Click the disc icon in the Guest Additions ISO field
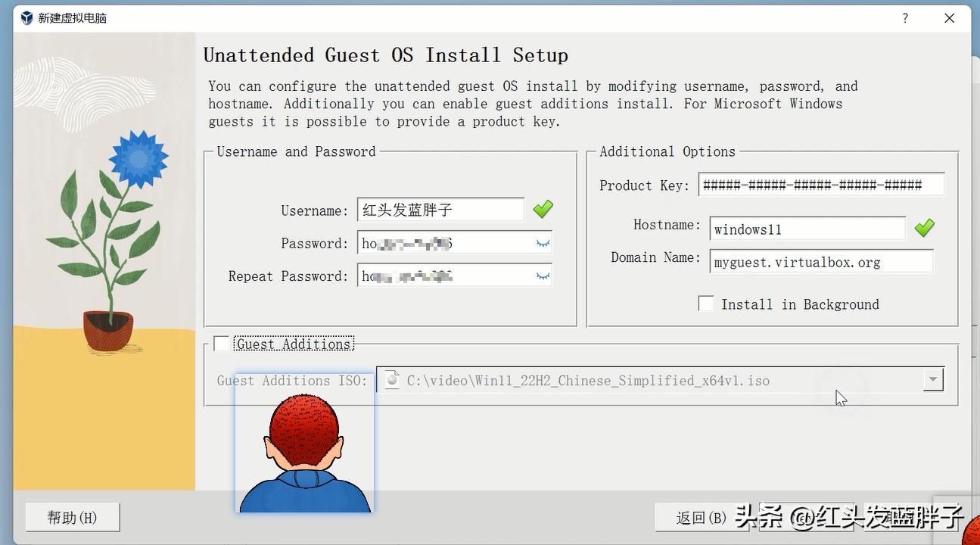The height and width of the screenshot is (545, 980). [392, 380]
